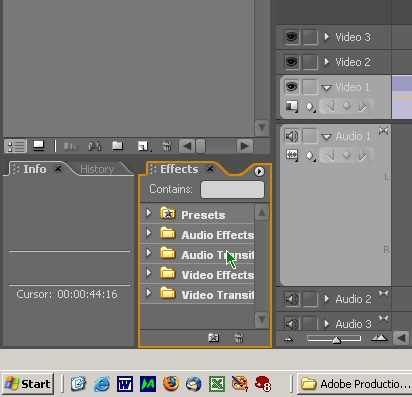
Task: Launch Excel from Quick Launch
Action: 217,384
